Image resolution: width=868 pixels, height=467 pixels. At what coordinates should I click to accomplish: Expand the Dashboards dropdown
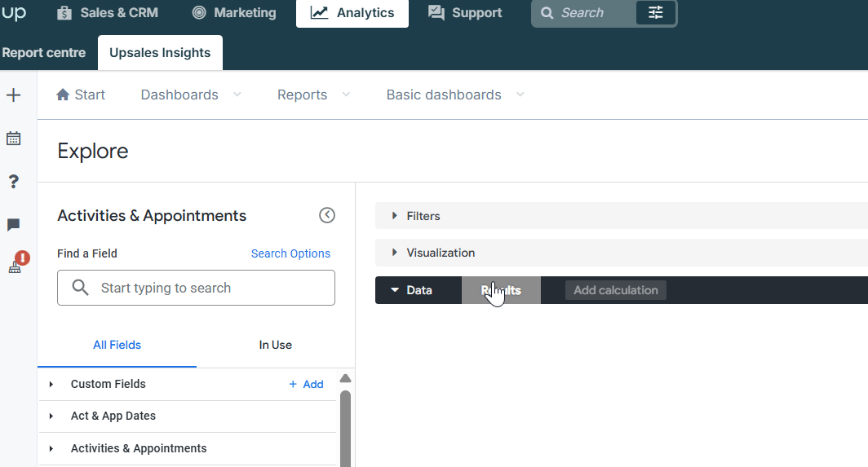191,95
